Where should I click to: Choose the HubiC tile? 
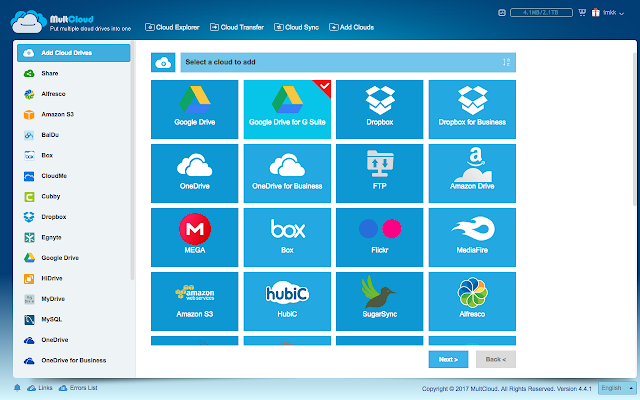287,302
